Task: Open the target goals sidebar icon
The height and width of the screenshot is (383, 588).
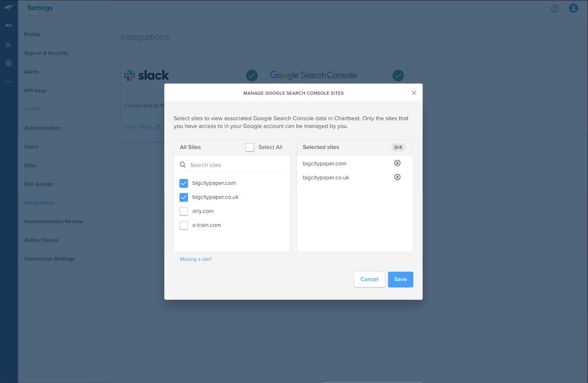Action: (x=9, y=63)
